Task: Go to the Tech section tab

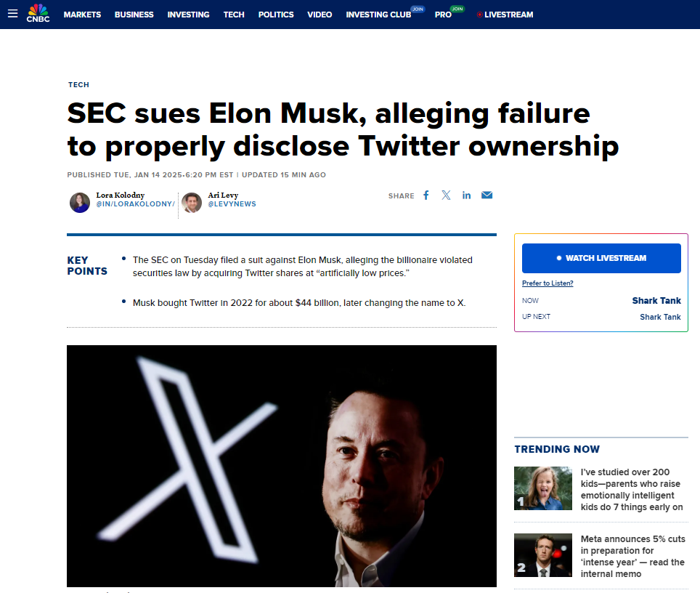Action: [234, 15]
